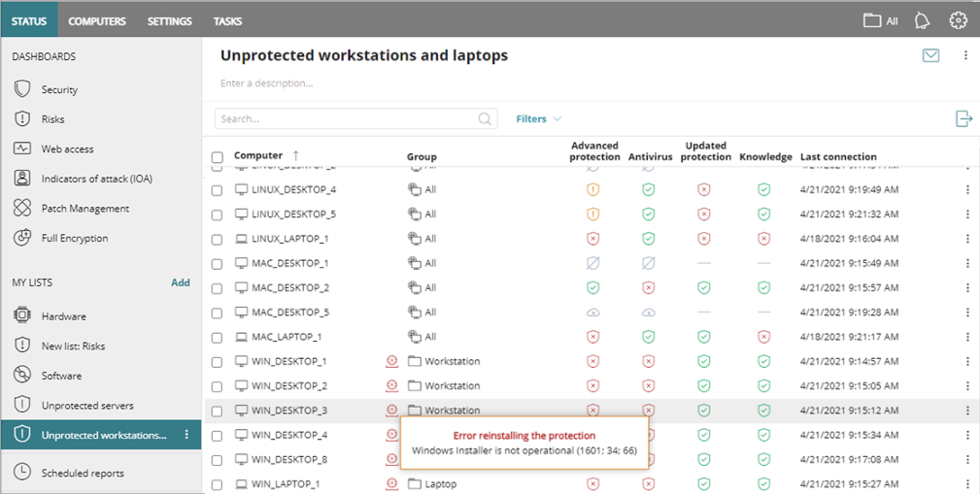980x494 pixels.
Task: Open the TASKS tab
Action: 227,21
